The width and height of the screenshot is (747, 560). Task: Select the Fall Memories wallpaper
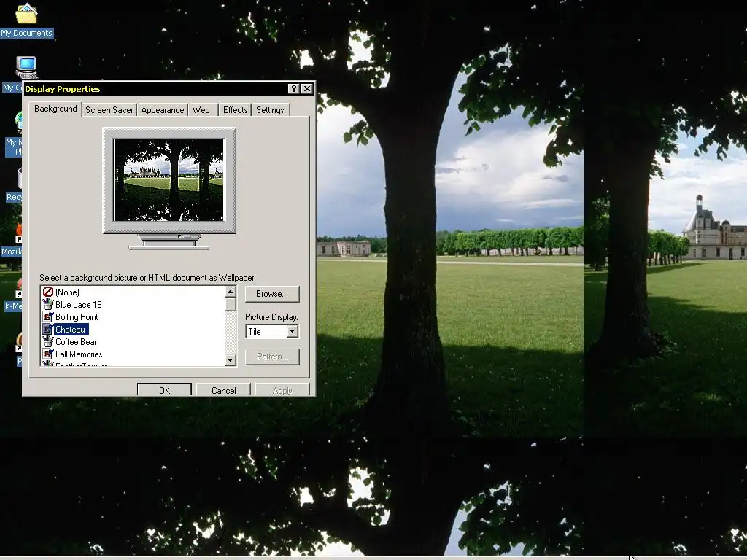coord(79,354)
